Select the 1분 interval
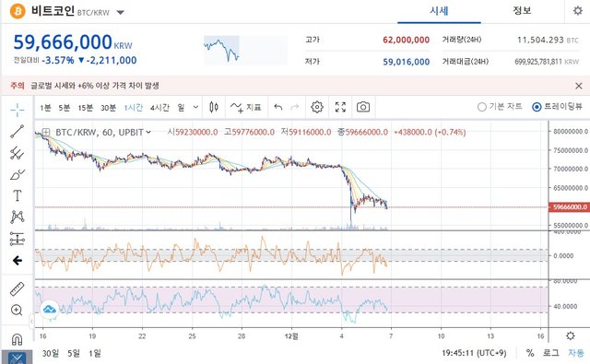The width and height of the screenshot is (590, 364). coord(45,108)
